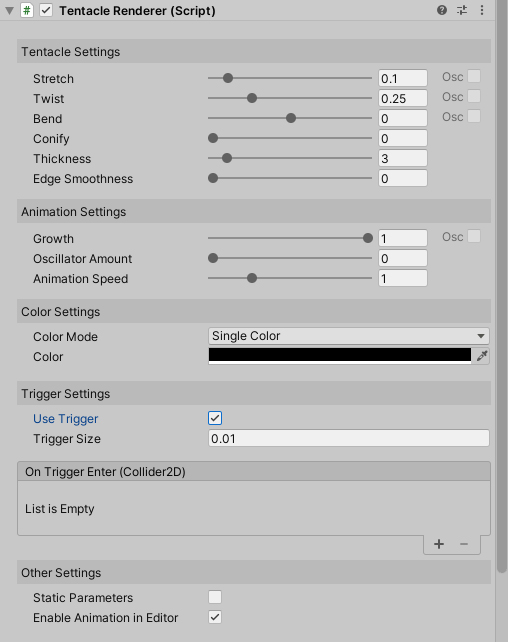The image size is (508, 642).
Task: Click the Stretch slider handle
Action: coord(228,78)
